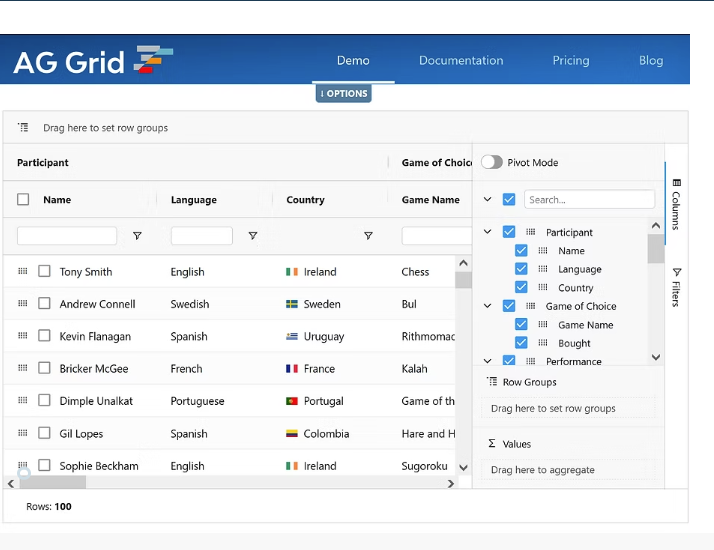Click the Performance drag grip in columns panel
The image size is (714, 550).
(x=530, y=361)
